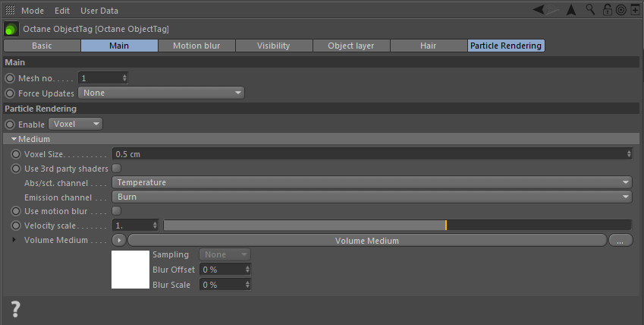644x325 pixels.
Task: Switch to the Hair tab
Action: pyautogui.click(x=428, y=46)
